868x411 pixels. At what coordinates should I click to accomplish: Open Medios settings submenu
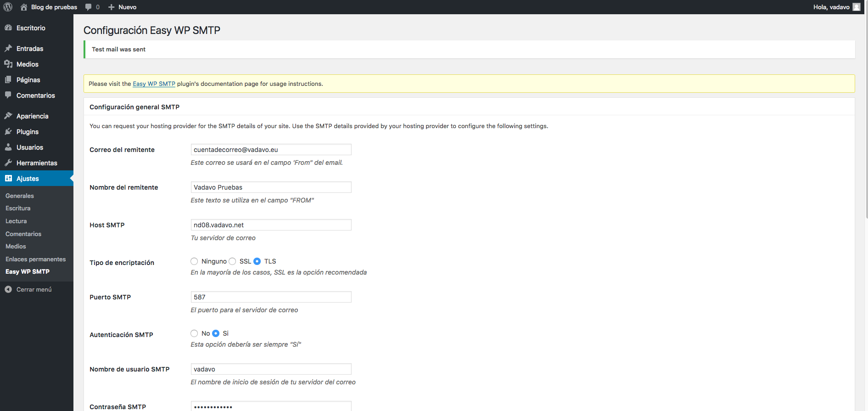click(x=16, y=246)
